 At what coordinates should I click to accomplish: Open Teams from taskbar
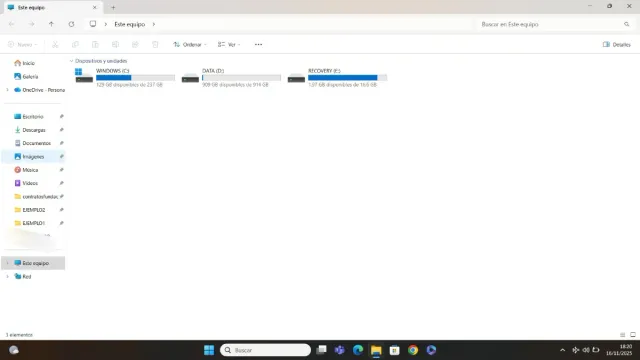(340, 350)
